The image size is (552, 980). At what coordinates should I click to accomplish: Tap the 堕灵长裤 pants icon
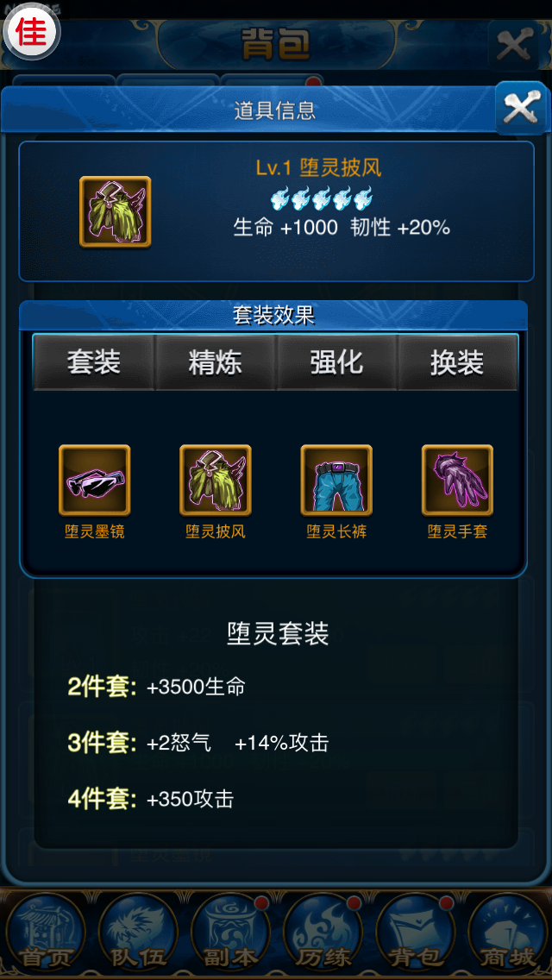coord(336,480)
